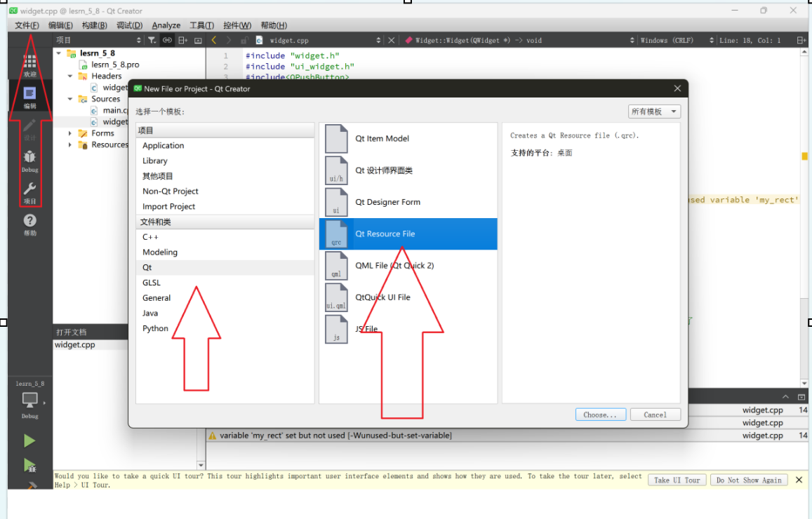Click the Cancel button
The width and height of the screenshot is (812, 519).
pos(655,415)
